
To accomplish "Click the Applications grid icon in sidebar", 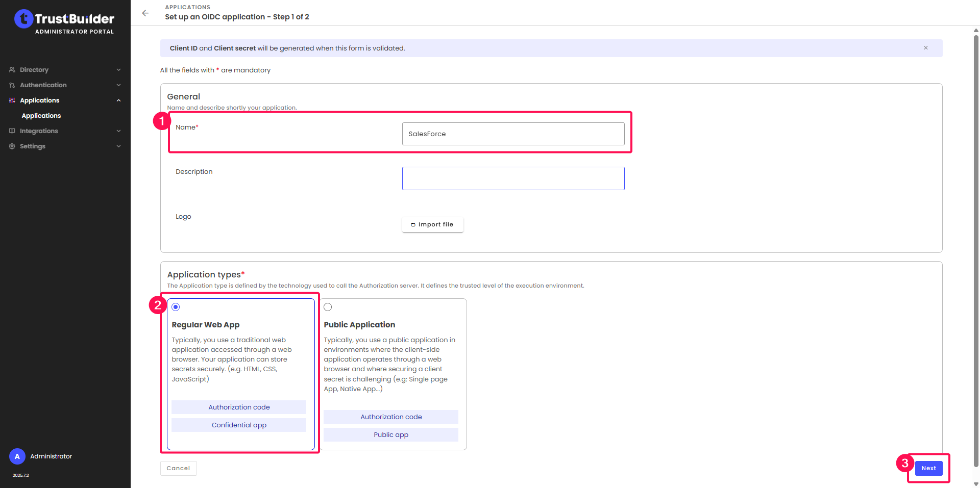I will [12, 100].
